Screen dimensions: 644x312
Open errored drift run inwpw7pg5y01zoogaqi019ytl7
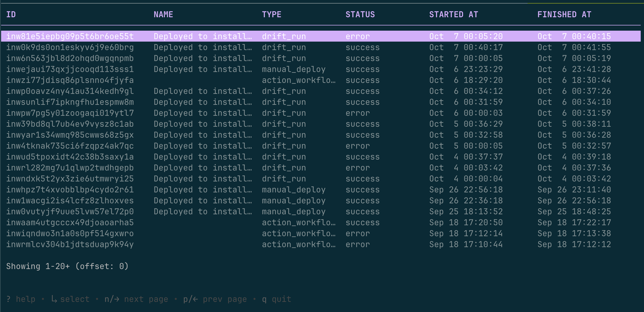70,113
